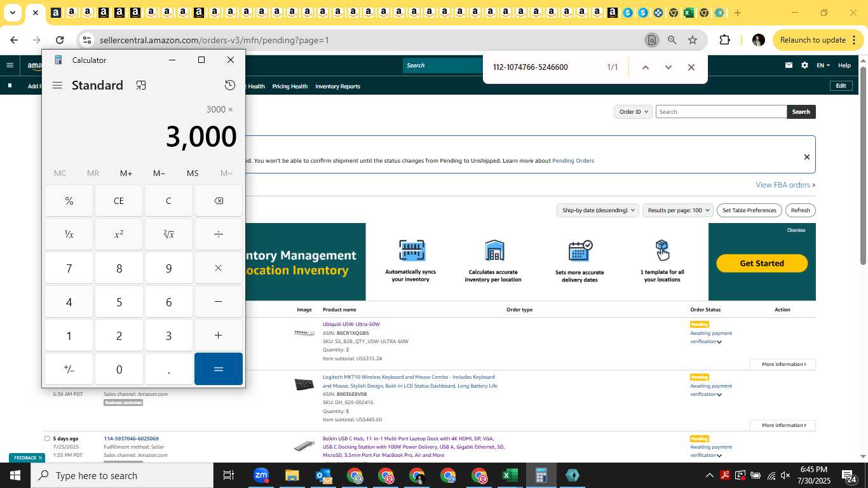Open the Order ID search type dropdown
The image size is (868, 488).
coord(633,112)
